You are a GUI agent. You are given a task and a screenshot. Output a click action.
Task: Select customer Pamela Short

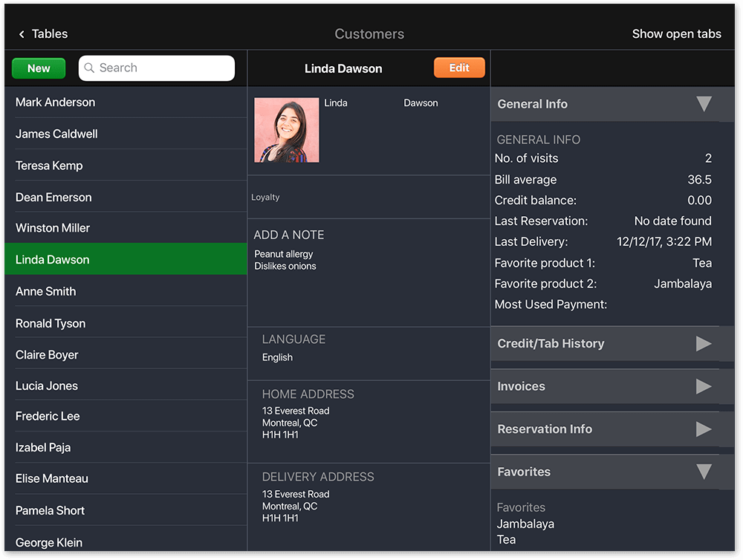tap(50, 510)
